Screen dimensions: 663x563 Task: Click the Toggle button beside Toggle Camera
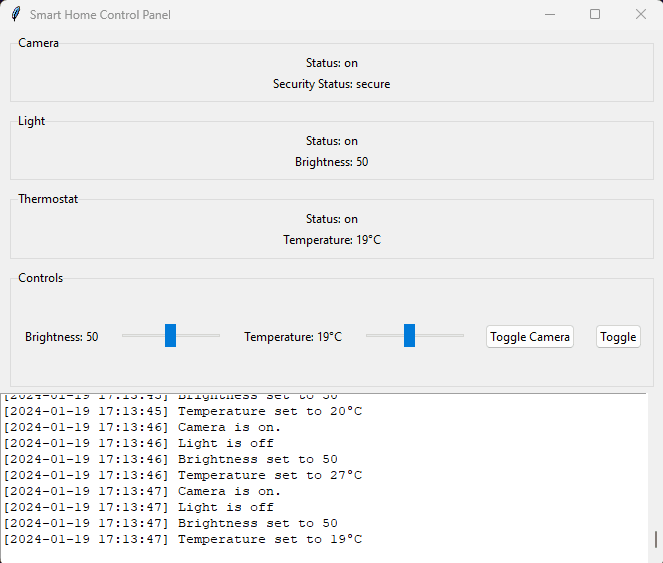[618, 337]
